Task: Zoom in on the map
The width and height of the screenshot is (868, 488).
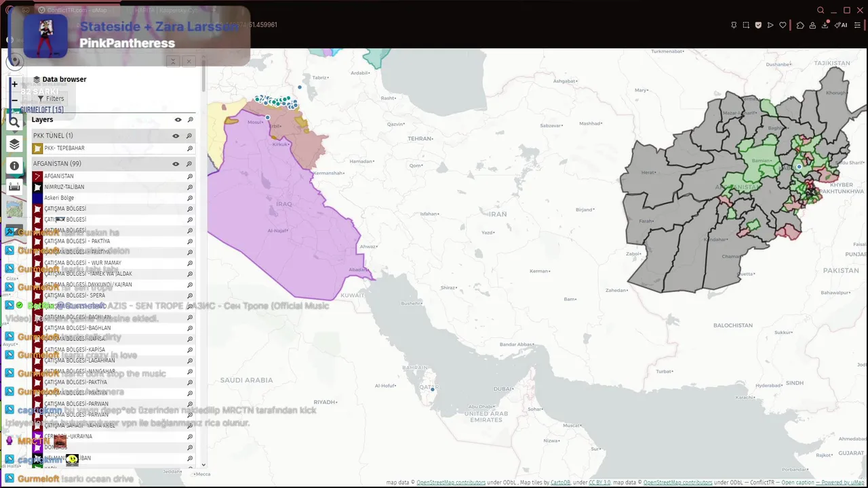Action: tap(14, 84)
